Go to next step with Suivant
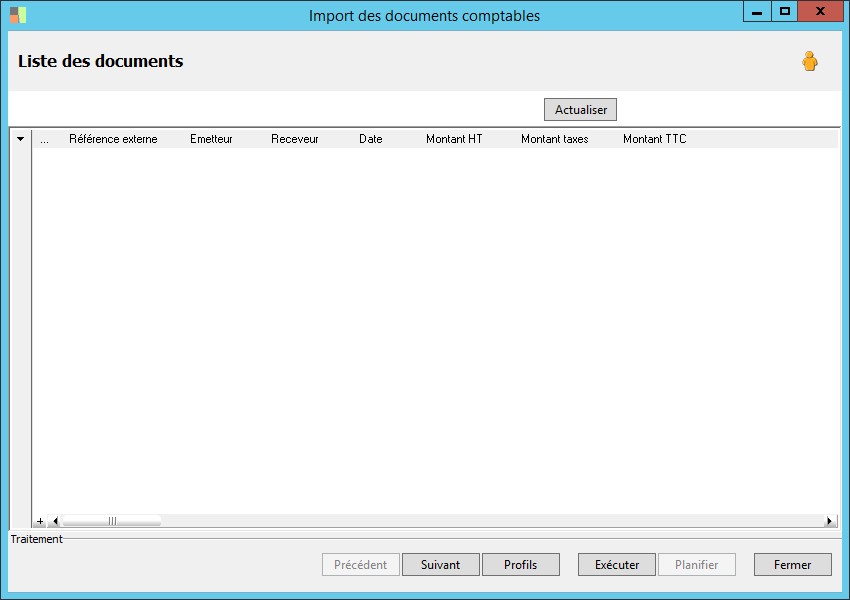This screenshot has height=600, width=850. click(x=441, y=565)
